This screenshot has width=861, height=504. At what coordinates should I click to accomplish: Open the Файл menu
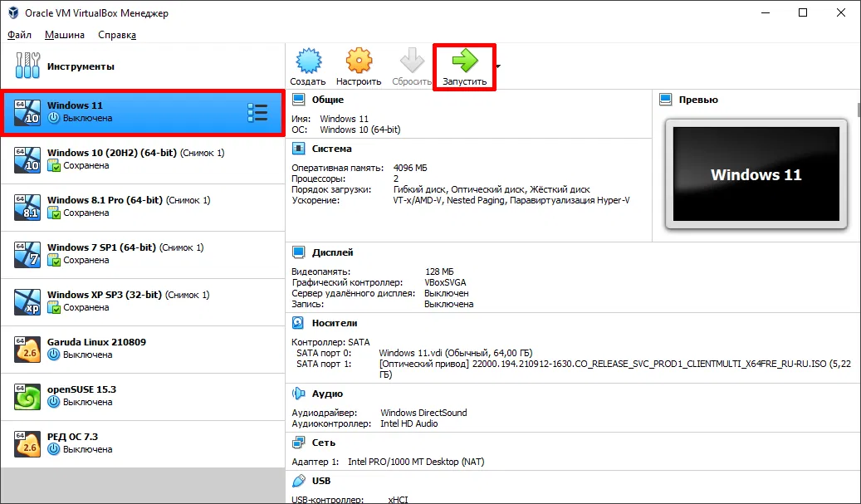coord(19,35)
